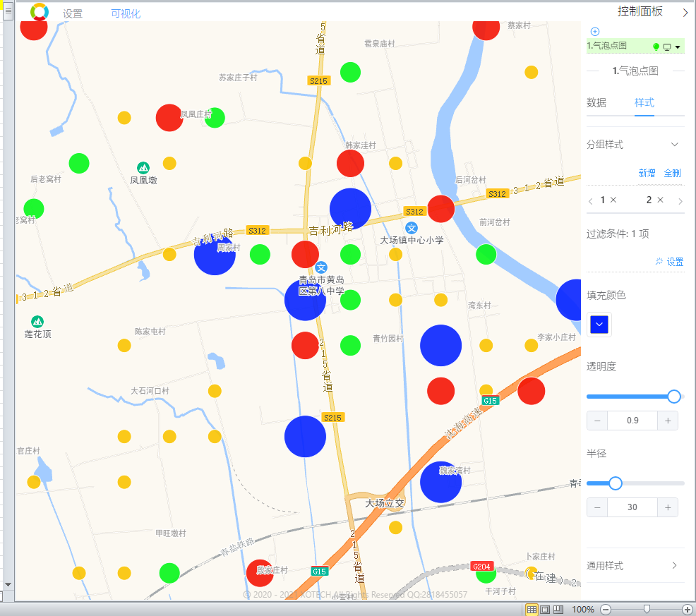The width and height of the screenshot is (696, 616).
Task: Open the layer dropdown arrow beside the monitor icon
Action: point(678,47)
